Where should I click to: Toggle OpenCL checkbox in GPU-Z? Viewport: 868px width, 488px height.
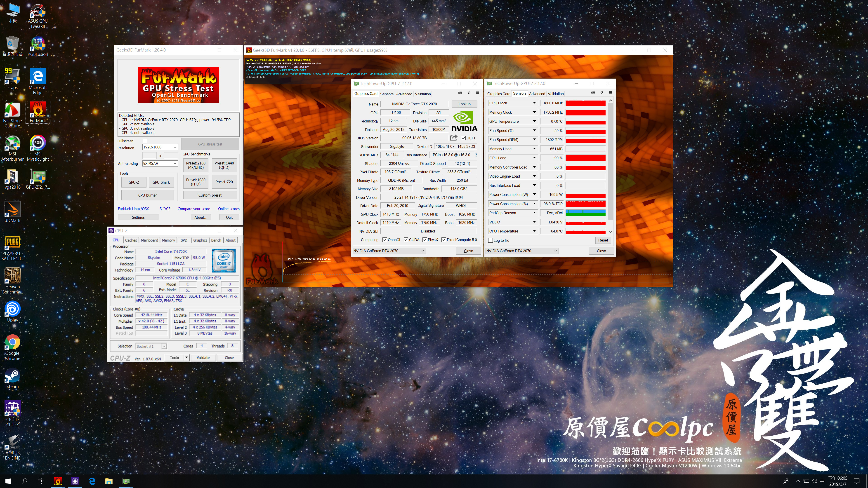pos(384,240)
